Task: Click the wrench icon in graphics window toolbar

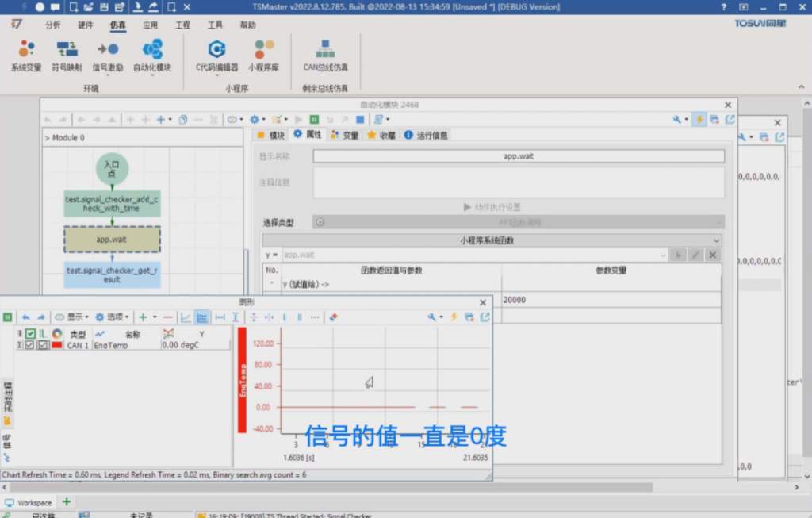Action: click(431, 317)
